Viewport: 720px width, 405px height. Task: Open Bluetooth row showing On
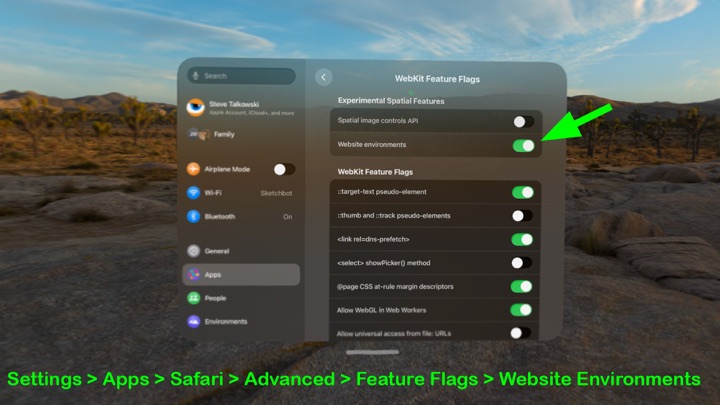pyautogui.click(x=241, y=216)
